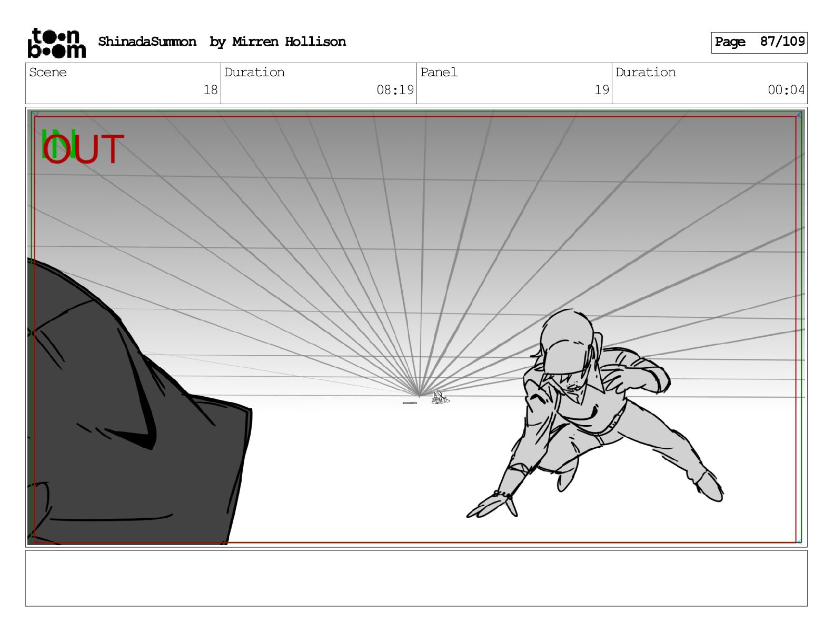The image size is (834, 644).
Task: Click the red 'OUT' camera marker
Action: tap(84, 149)
